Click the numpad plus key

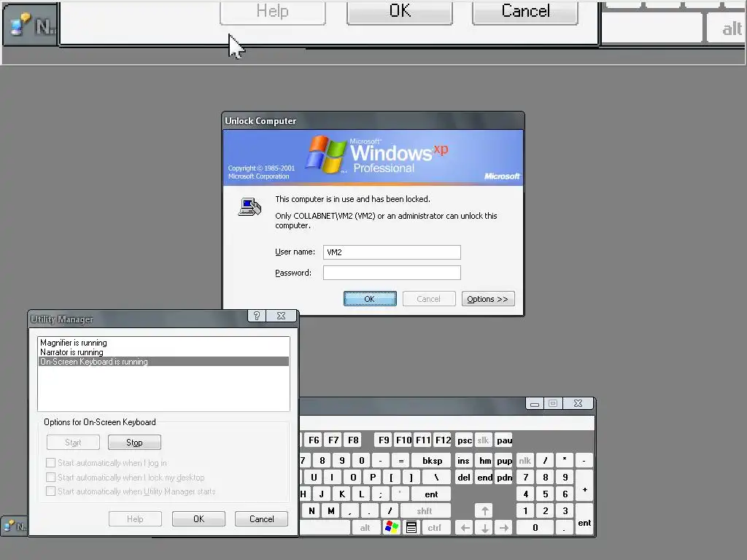584,485
